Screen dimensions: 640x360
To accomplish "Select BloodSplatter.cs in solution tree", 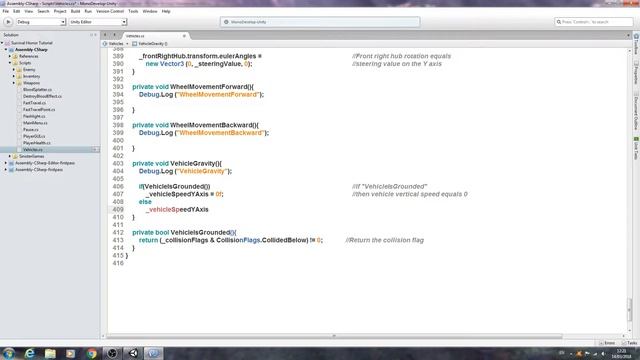I will 37,89.
